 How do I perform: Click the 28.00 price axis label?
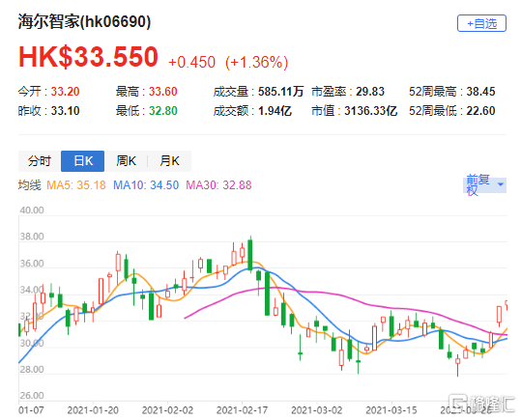click(x=32, y=369)
